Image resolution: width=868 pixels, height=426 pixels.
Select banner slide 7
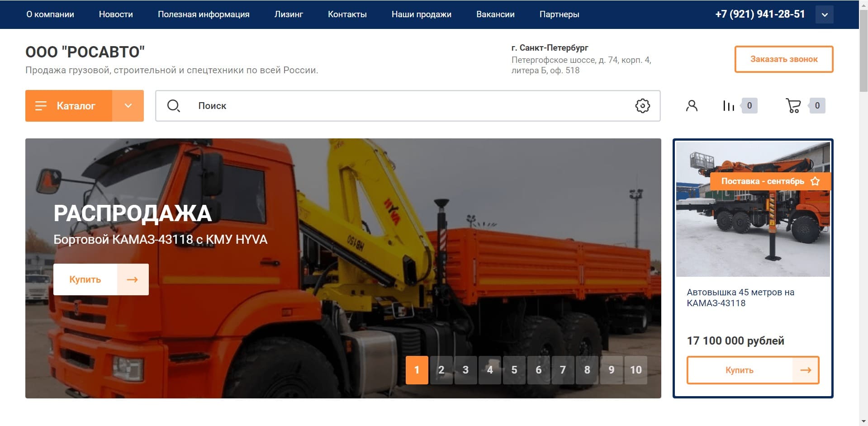tap(563, 370)
